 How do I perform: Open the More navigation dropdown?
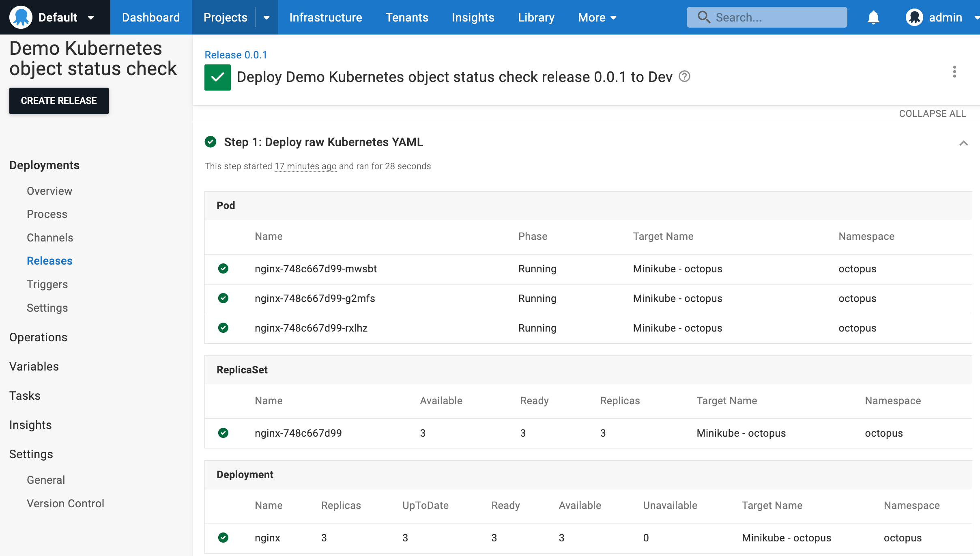coord(597,17)
